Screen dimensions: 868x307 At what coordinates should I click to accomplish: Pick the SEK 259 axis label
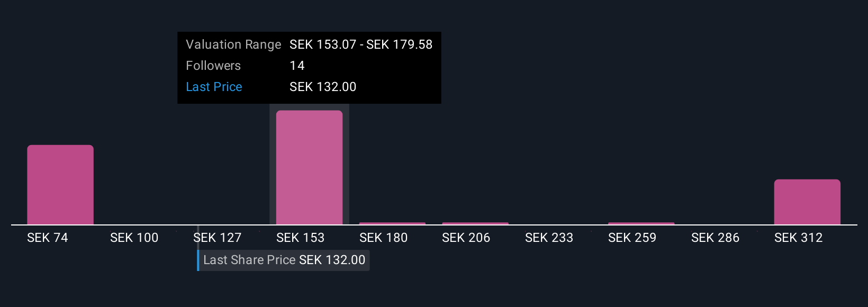[632, 238]
